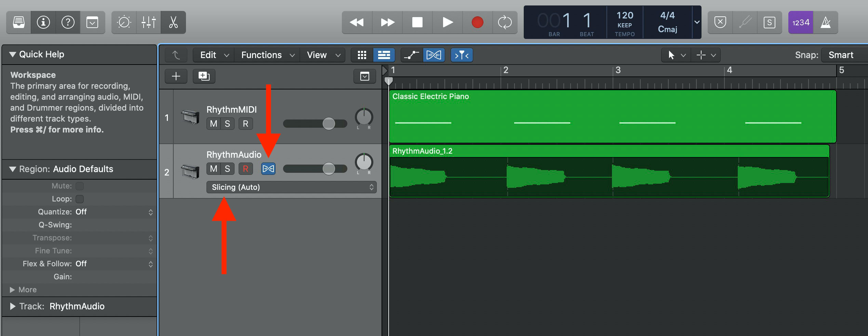Click the Forward transport button
Image resolution: width=868 pixels, height=336 pixels.
(x=387, y=23)
